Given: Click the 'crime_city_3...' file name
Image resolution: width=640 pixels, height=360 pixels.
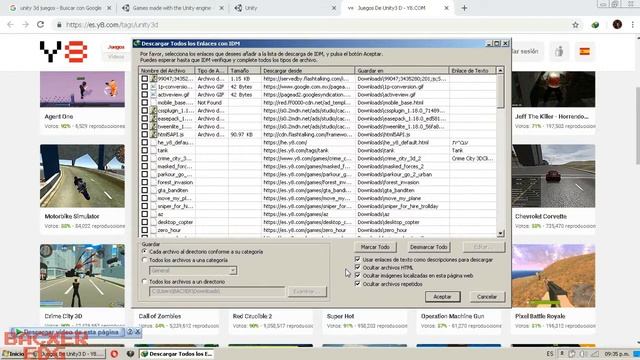Looking at the screenshot, I should click(x=174, y=158).
